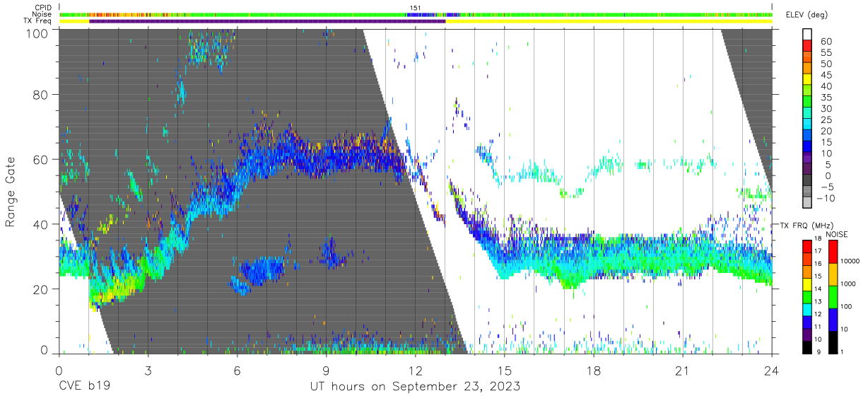Click the purple segment of the TX Freq bar
868x401 pixels.
coord(267,21)
